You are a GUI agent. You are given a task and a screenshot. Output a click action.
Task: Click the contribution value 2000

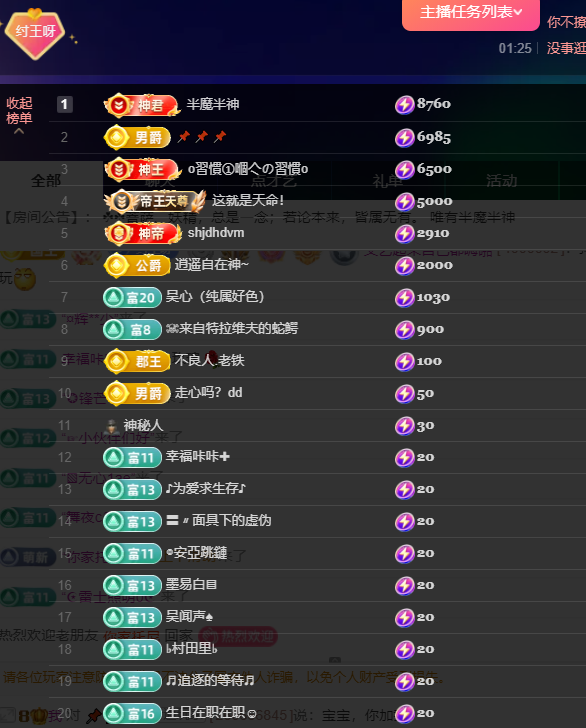(435, 266)
